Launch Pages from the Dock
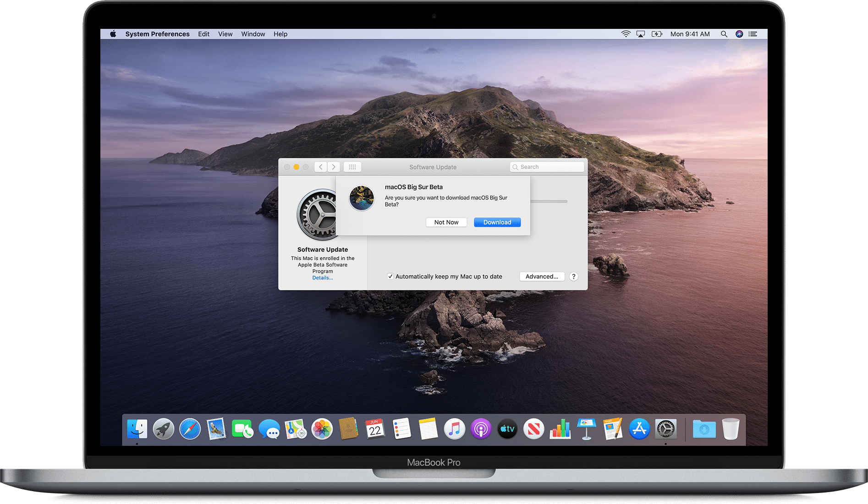Image resolution: width=868 pixels, height=504 pixels. pos(613,429)
